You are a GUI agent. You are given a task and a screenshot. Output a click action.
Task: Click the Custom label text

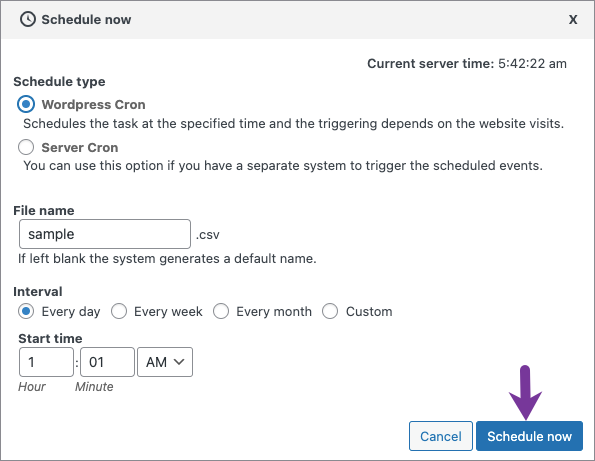click(369, 312)
